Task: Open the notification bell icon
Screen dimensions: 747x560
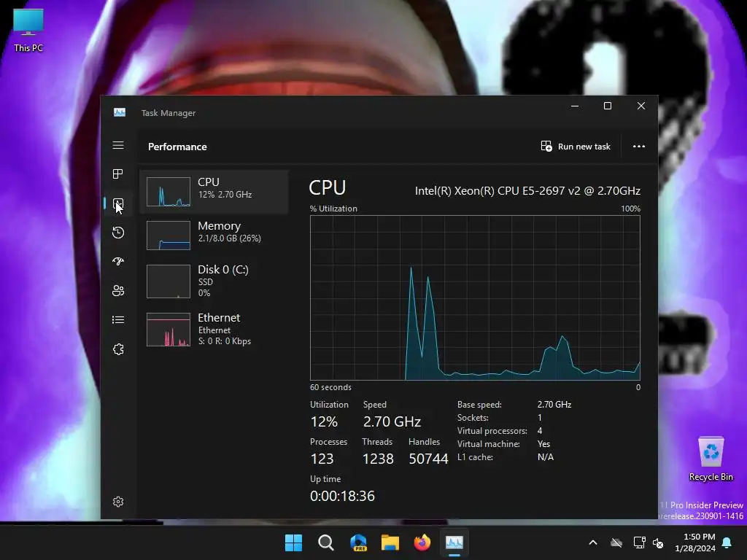Action: (x=727, y=542)
